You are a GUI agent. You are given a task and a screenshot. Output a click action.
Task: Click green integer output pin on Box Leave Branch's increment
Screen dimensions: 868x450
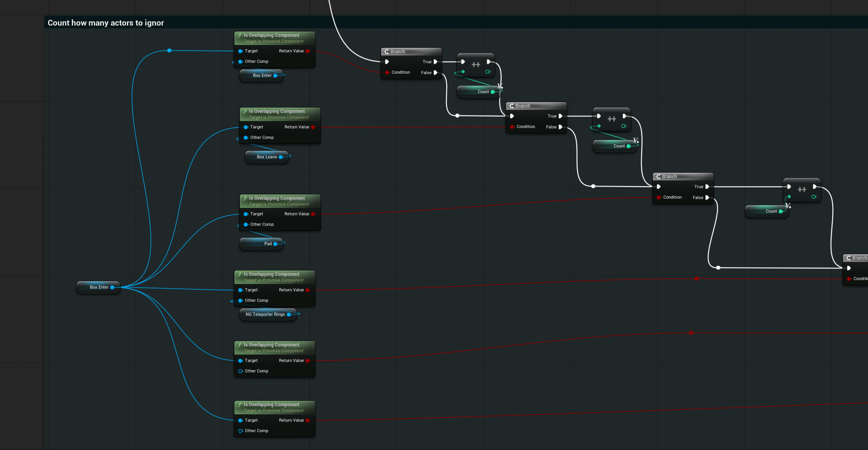pyautogui.click(x=624, y=126)
